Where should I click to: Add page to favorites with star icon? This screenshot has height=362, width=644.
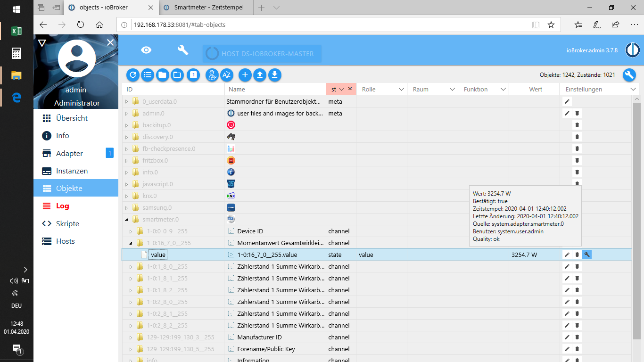pos(551,25)
